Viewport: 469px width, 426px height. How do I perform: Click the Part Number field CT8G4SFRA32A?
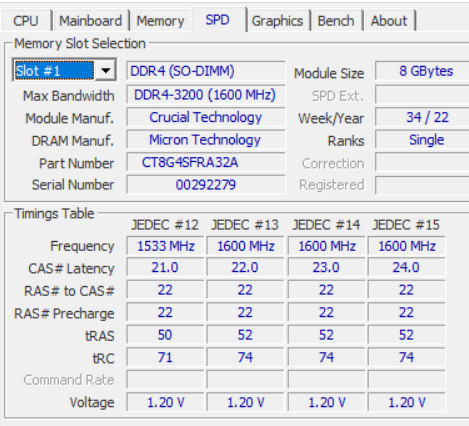tap(206, 163)
